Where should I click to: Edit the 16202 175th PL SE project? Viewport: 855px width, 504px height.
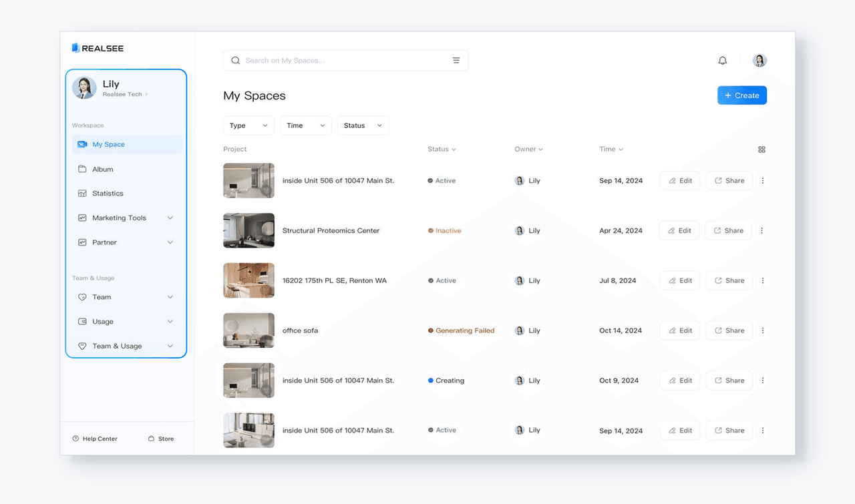(680, 280)
